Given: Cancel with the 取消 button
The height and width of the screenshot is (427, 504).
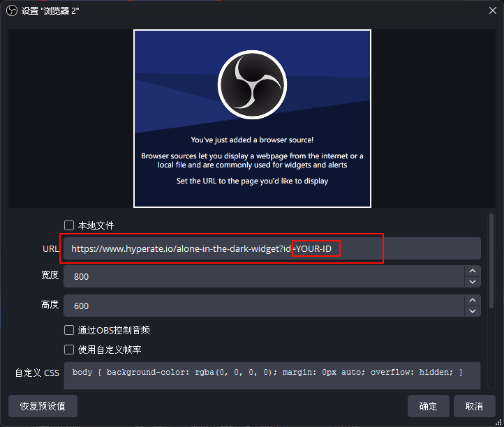Looking at the screenshot, I should pos(474,406).
